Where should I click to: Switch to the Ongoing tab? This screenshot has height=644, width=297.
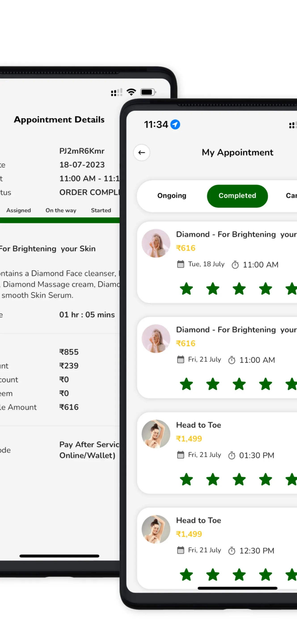tap(172, 196)
